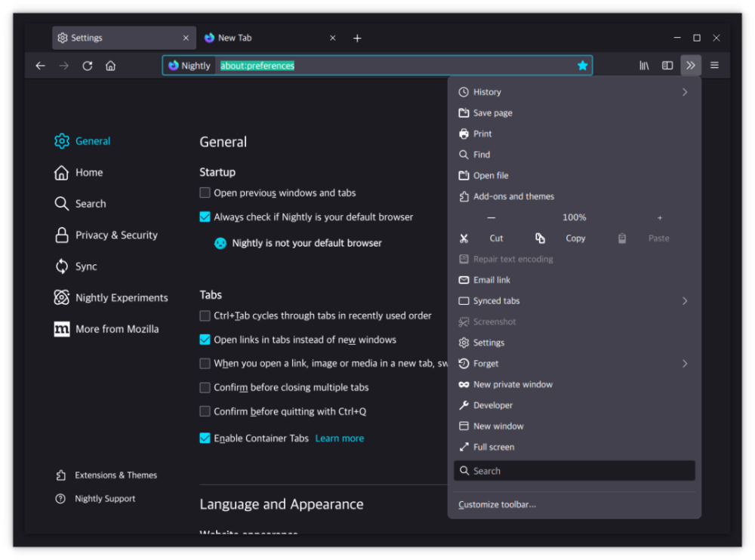Screen dimensions: 755x560
Task: Open a new tab with plus icon
Action: click(357, 38)
